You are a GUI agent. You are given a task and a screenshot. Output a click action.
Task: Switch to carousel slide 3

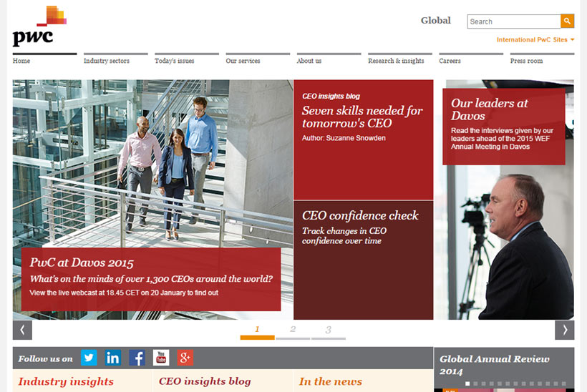(x=329, y=331)
